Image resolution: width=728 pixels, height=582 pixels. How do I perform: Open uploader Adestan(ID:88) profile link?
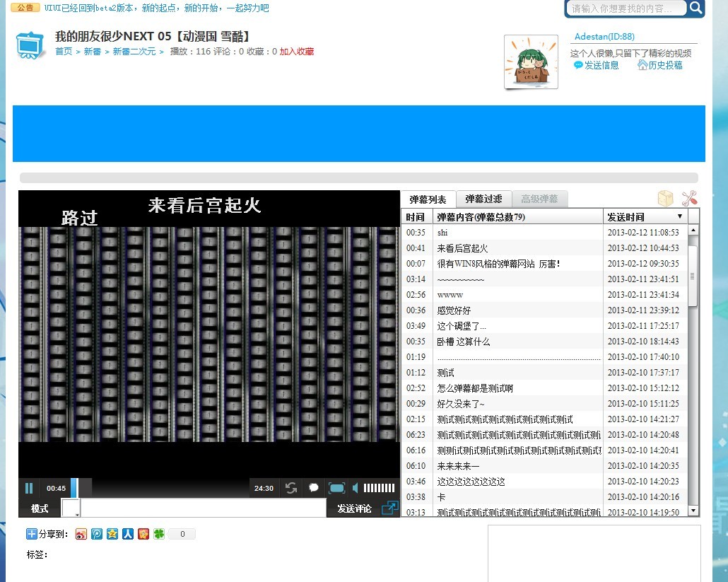604,37
